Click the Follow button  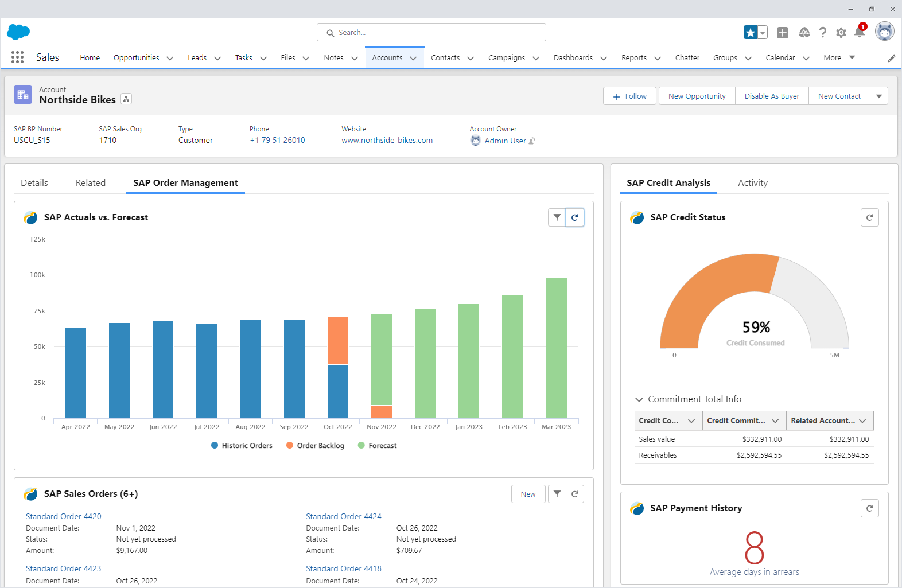(x=629, y=96)
